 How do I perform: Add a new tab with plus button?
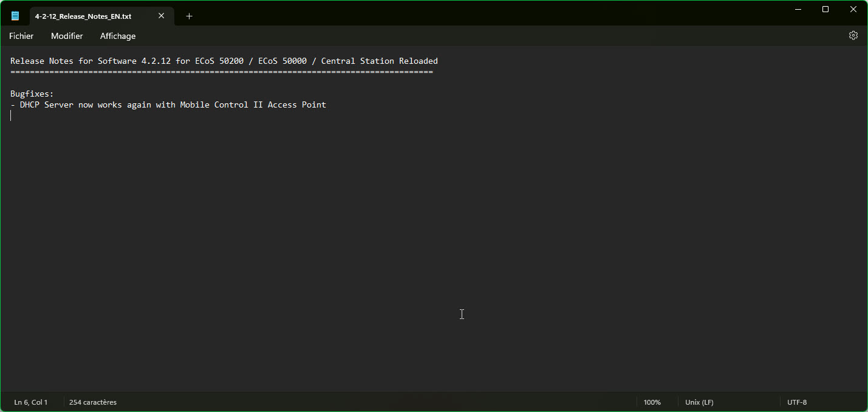click(189, 16)
